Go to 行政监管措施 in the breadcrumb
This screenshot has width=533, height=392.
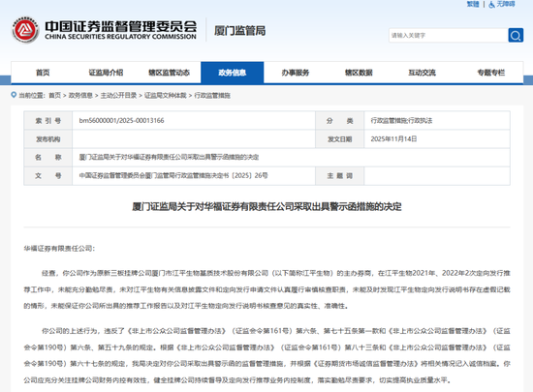[212, 96]
